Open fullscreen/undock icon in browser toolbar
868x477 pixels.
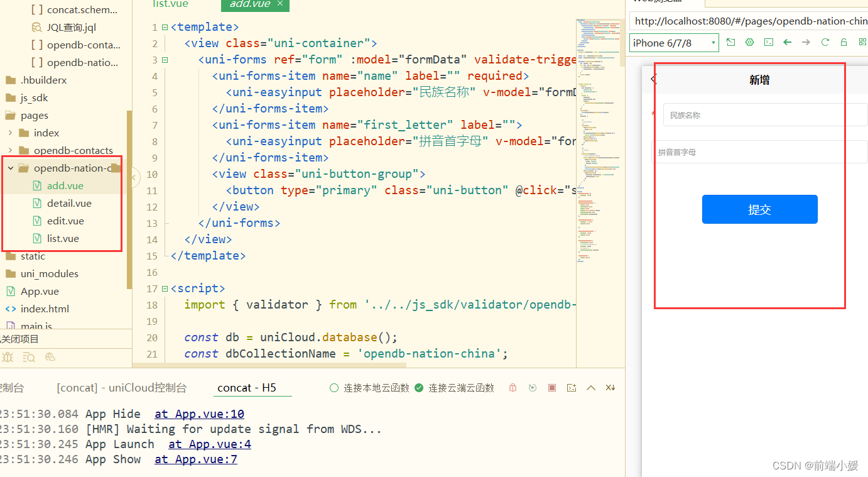point(730,42)
